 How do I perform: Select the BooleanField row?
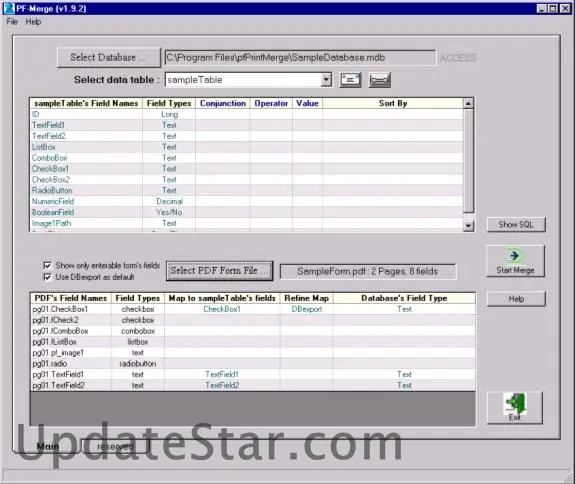(x=246, y=212)
